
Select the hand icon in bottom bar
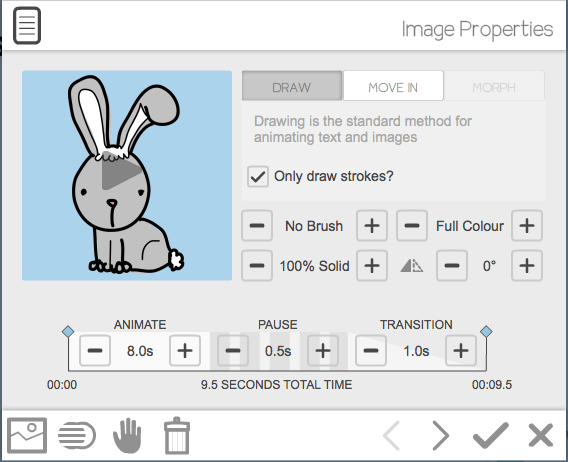(127, 435)
